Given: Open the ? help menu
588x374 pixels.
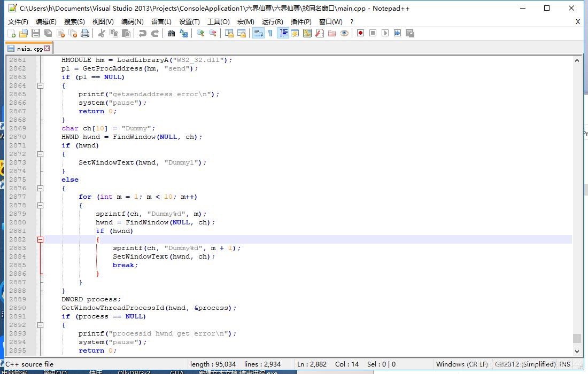Looking at the screenshot, I should click(352, 22).
